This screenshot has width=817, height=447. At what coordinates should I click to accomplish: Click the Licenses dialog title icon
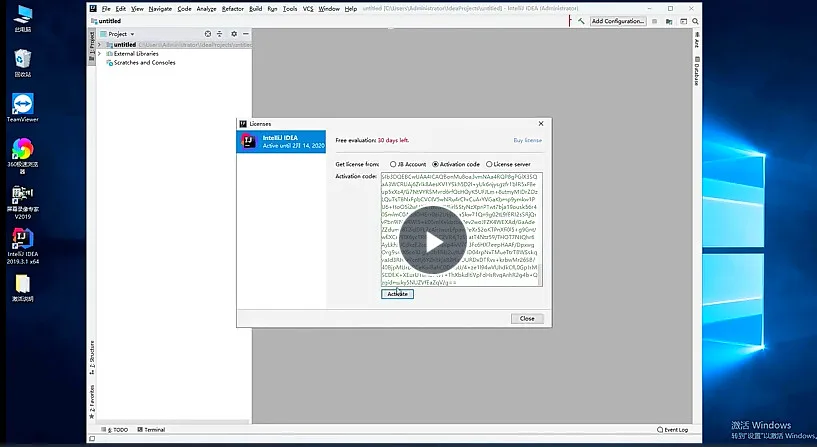(243, 123)
